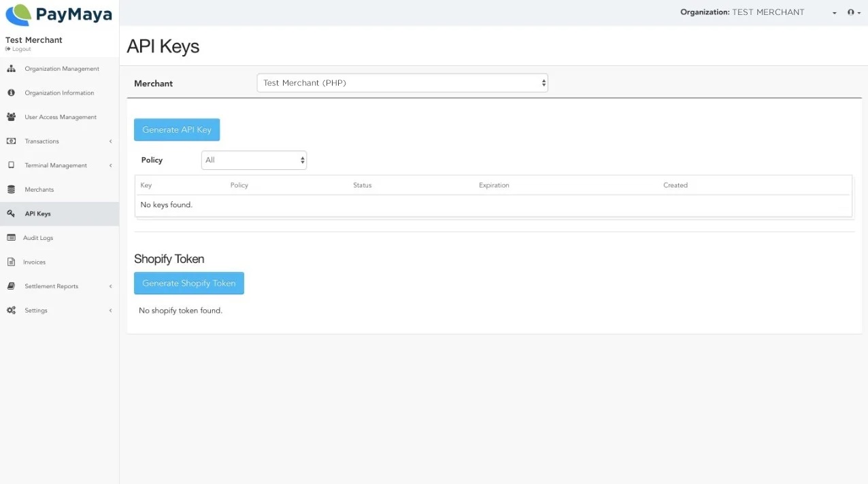Click Settlement Reports in the sidebar
The height and width of the screenshot is (484, 868).
click(51, 286)
